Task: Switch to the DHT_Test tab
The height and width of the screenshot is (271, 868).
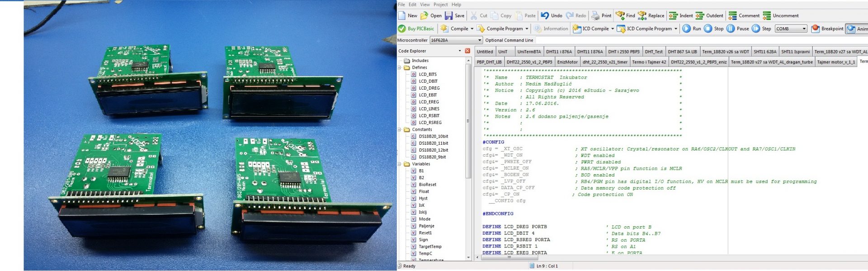Action: (x=653, y=52)
